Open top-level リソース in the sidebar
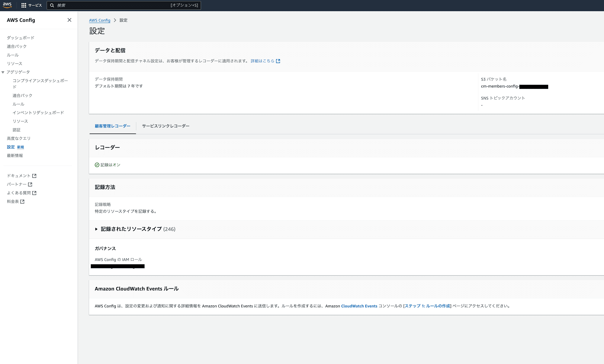Screen dimensions: 604x364 pos(14,63)
